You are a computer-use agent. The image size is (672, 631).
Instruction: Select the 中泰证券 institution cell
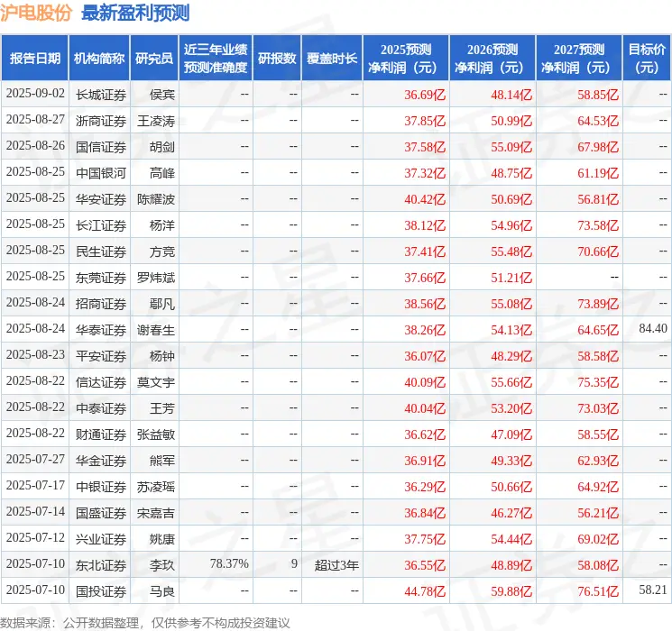[x=101, y=408]
